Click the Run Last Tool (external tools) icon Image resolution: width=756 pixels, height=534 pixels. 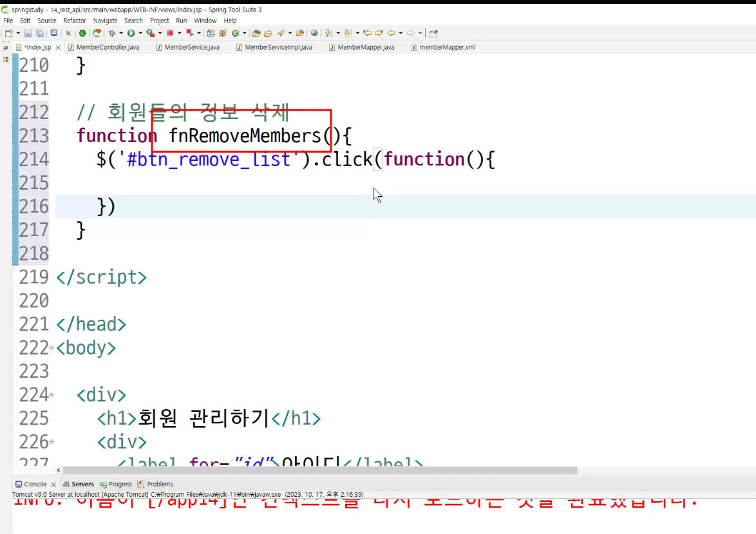coord(151,33)
